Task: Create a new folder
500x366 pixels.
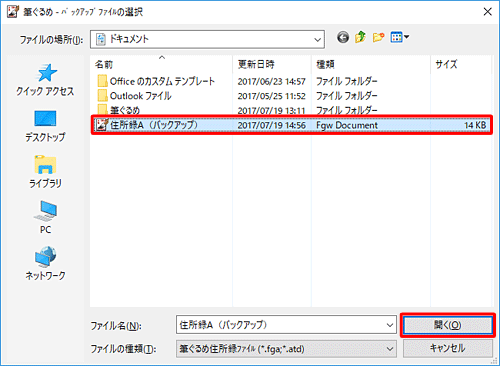Action: [378, 38]
